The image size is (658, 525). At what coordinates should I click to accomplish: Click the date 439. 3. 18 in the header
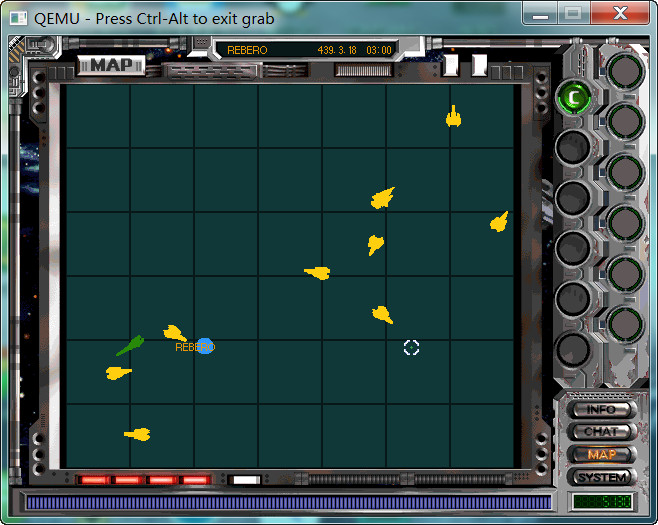click(337, 50)
